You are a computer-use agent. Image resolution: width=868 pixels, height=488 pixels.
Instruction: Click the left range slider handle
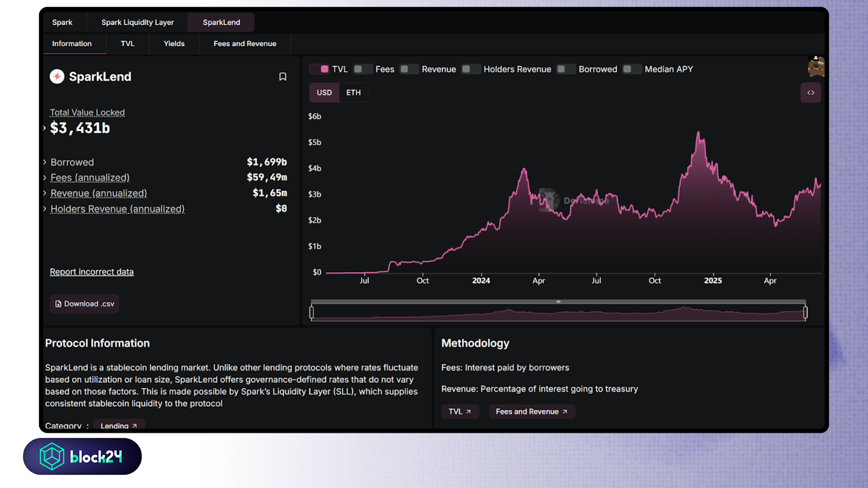pos(311,312)
